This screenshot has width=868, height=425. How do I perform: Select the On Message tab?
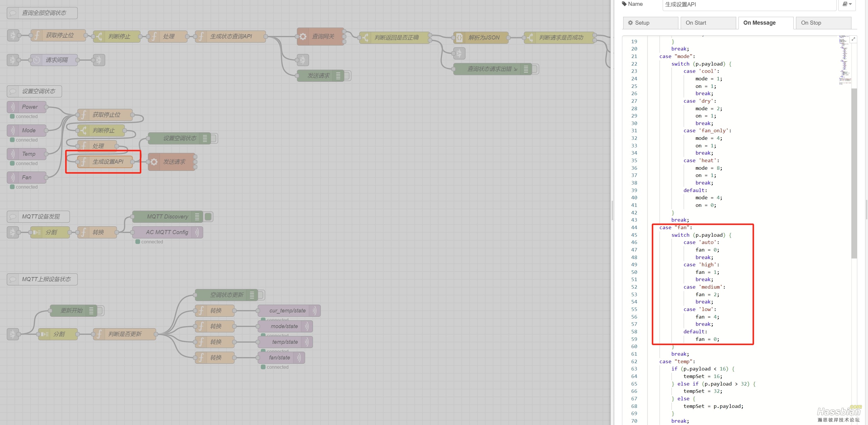tap(766, 23)
